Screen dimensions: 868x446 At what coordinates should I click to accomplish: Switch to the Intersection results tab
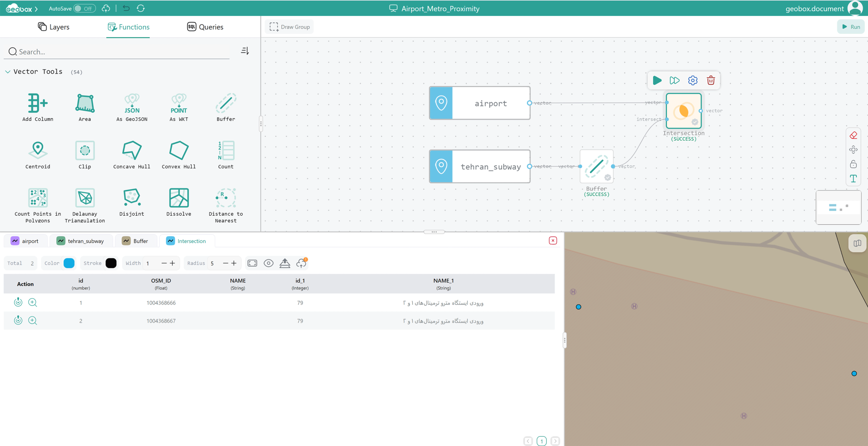[186, 241]
